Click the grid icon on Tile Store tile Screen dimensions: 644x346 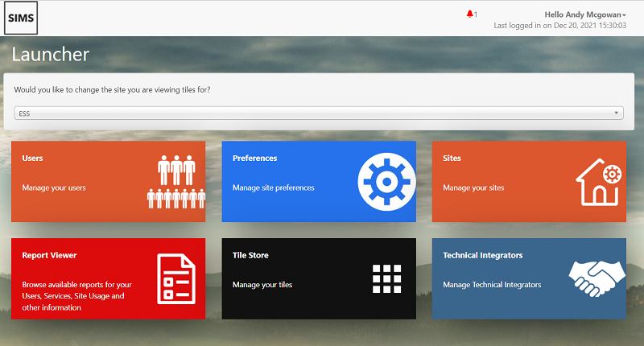click(x=386, y=278)
